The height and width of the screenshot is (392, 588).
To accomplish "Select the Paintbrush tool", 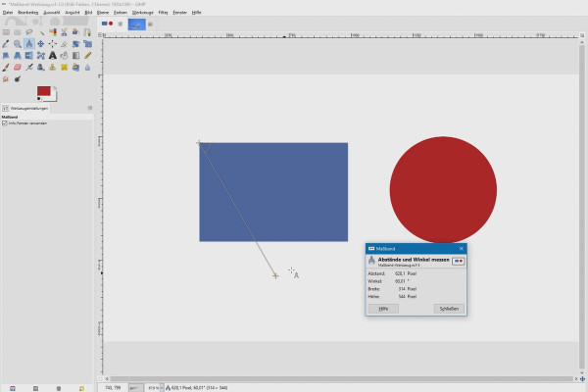I will (x=6, y=68).
